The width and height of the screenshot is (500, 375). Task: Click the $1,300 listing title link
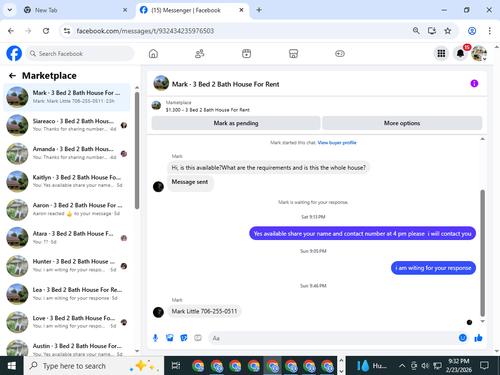(207, 110)
